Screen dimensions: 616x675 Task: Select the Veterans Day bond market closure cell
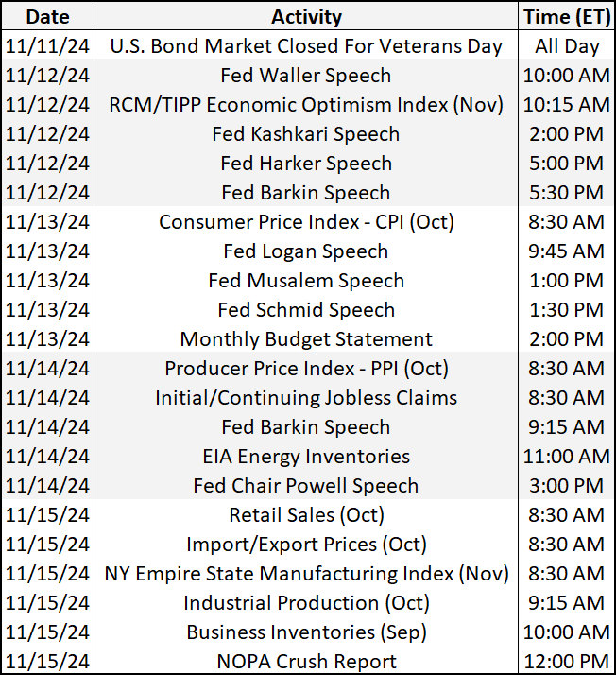click(x=306, y=45)
